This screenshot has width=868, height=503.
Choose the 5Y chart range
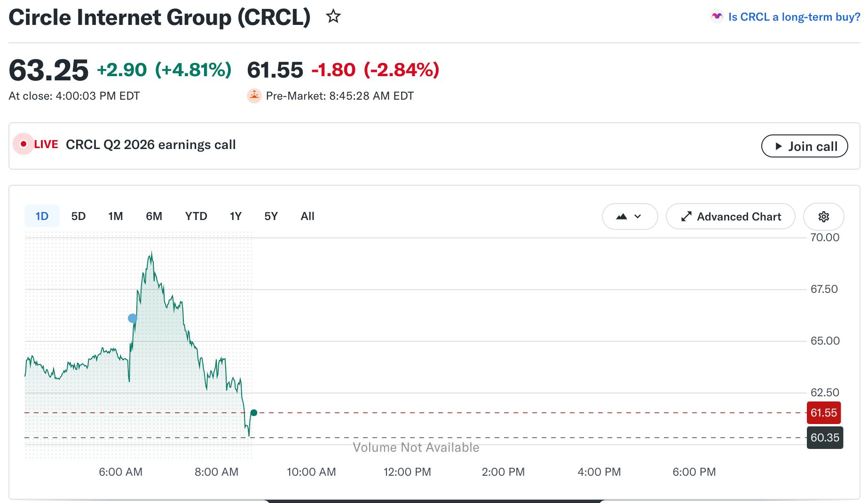[x=271, y=216]
